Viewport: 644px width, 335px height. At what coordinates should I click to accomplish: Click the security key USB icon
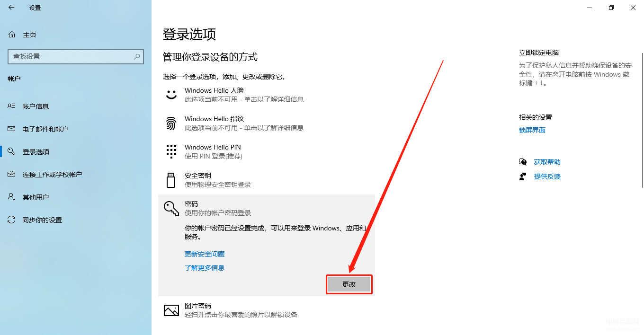(x=171, y=180)
